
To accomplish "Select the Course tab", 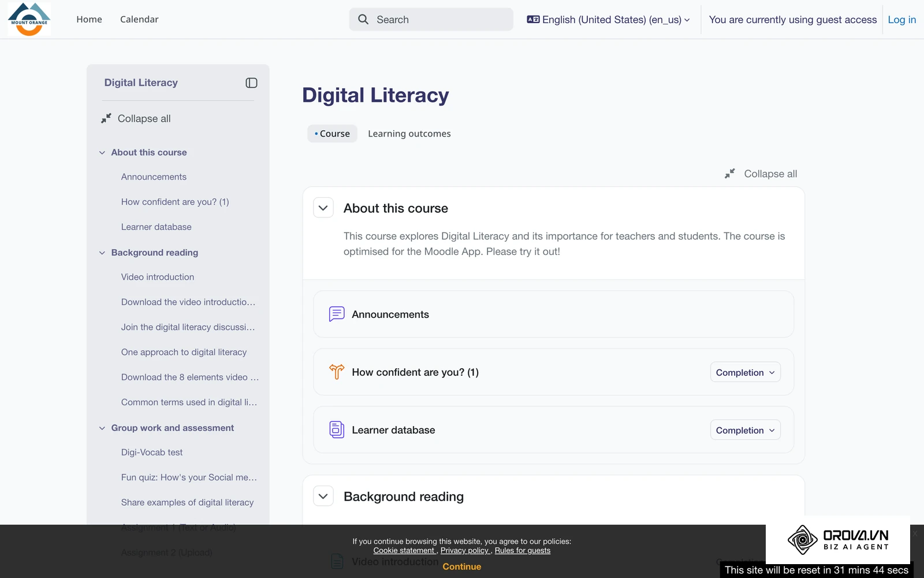I will coord(332,134).
